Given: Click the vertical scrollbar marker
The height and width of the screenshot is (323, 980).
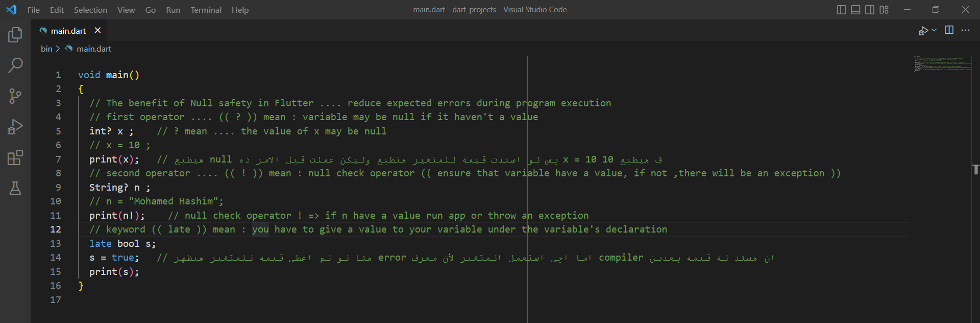Looking at the screenshot, I should coord(975,170).
